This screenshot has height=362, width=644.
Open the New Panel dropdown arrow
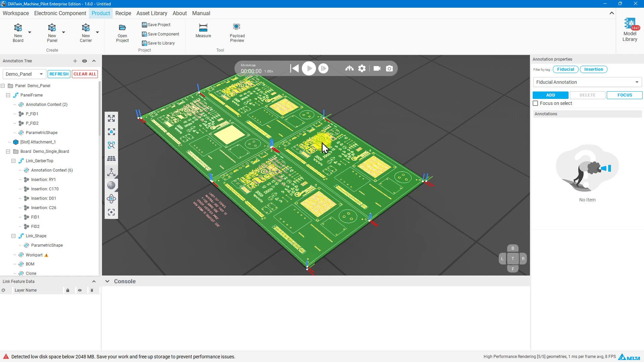coord(63,33)
